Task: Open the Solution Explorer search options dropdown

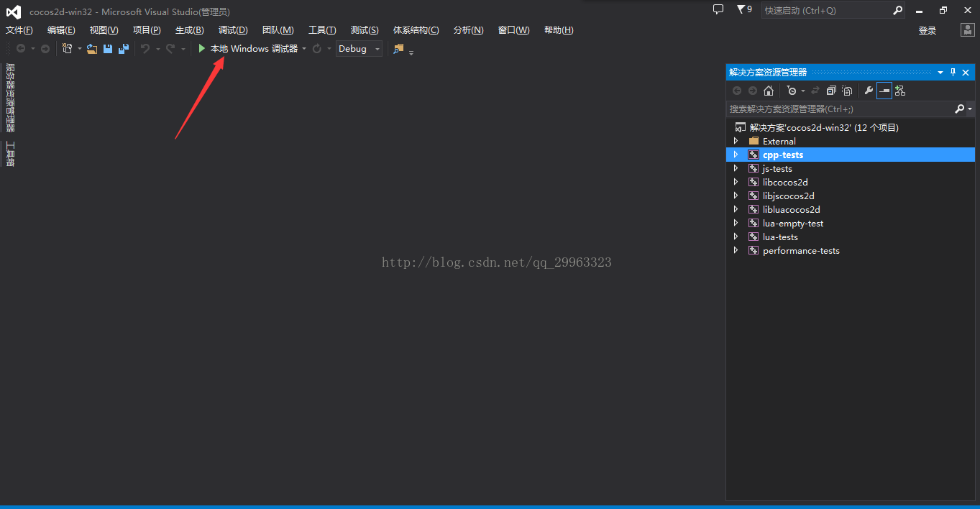Action: (970, 109)
